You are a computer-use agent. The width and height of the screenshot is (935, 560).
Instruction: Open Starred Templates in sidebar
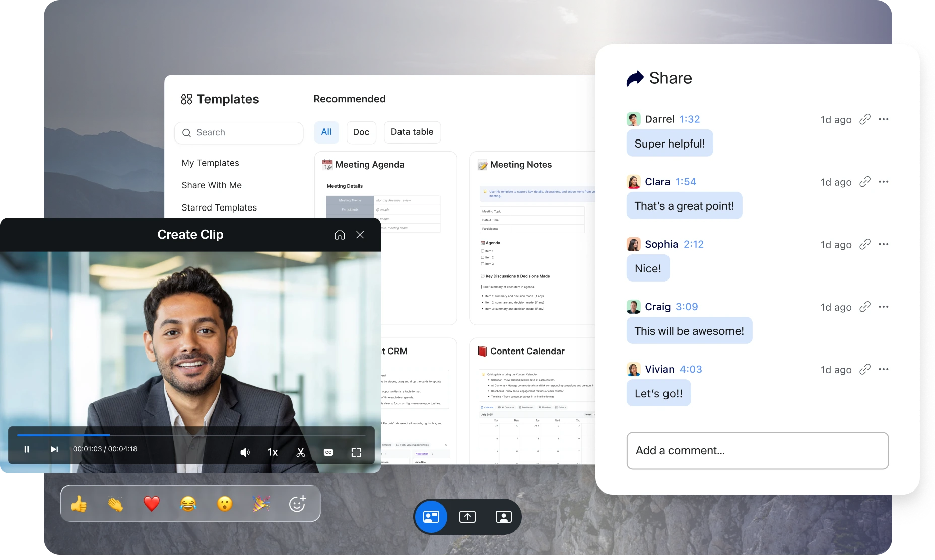[x=219, y=207]
